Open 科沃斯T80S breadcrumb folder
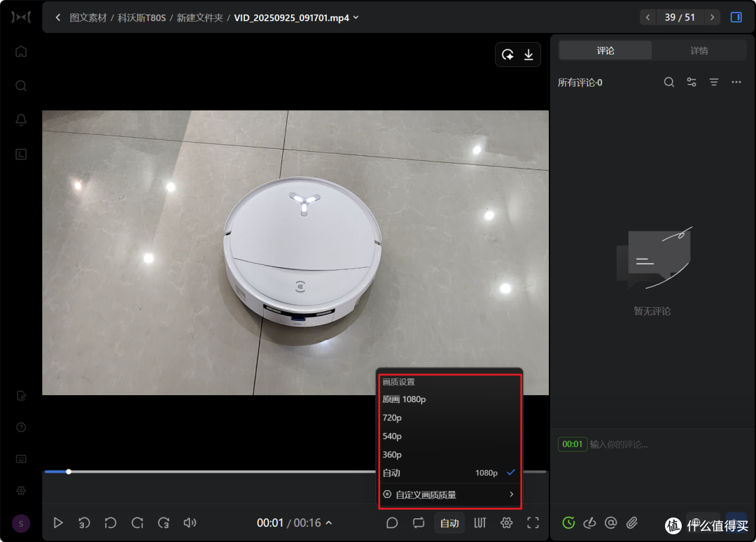This screenshot has width=756, height=542. coord(141,17)
